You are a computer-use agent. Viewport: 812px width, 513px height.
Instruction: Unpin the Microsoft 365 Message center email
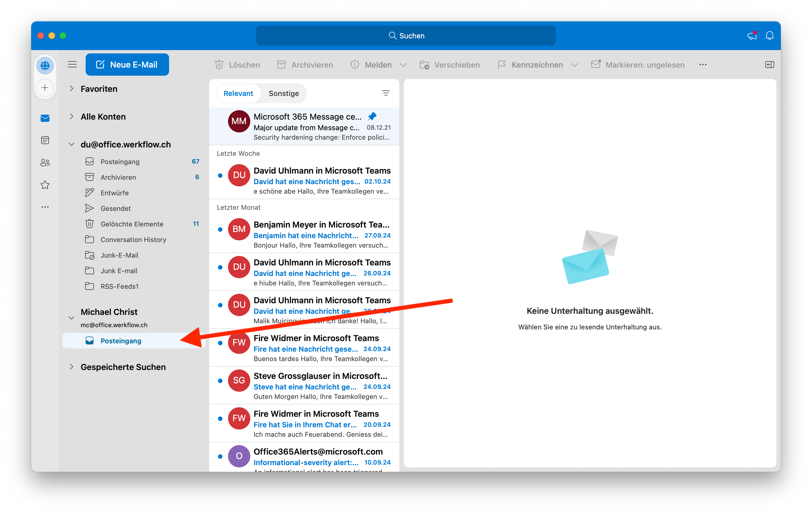tap(372, 116)
